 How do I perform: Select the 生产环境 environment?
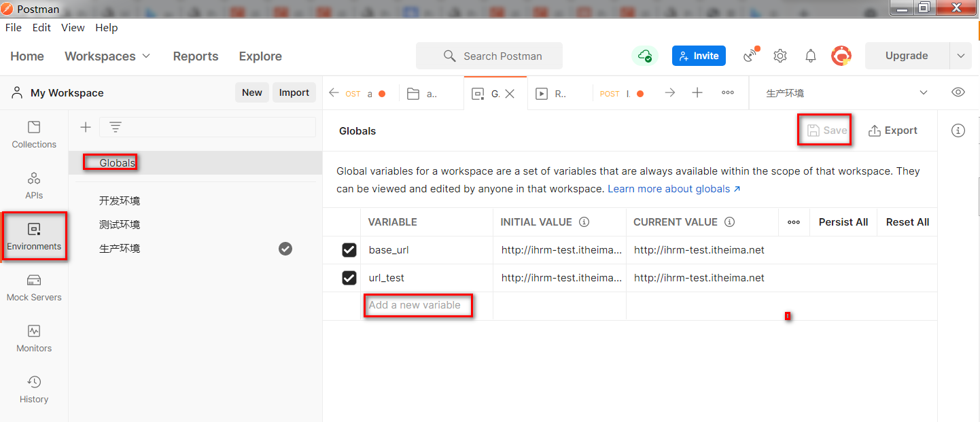point(195,249)
